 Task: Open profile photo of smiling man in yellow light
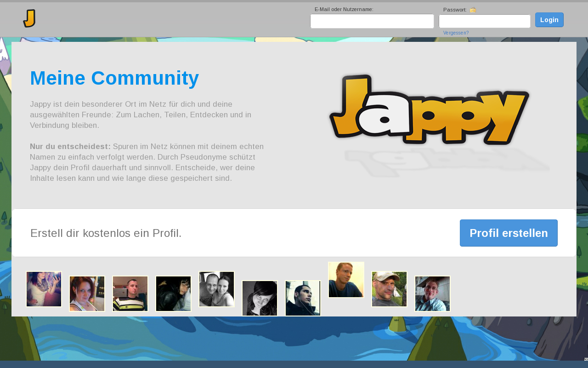[346, 280]
